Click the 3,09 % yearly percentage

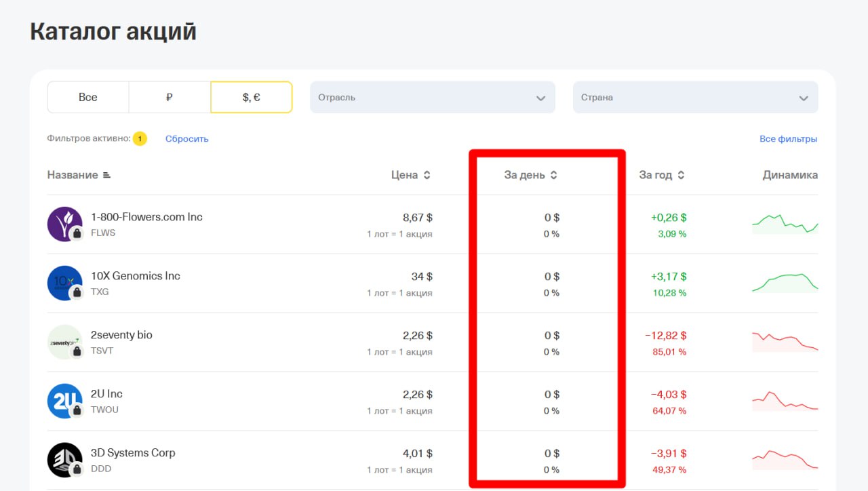pos(672,234)
